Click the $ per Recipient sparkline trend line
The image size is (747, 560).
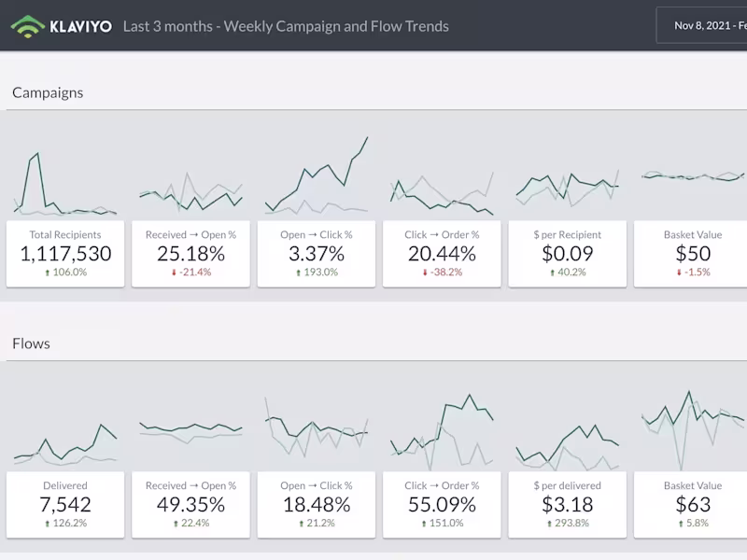tap(567, 182)
